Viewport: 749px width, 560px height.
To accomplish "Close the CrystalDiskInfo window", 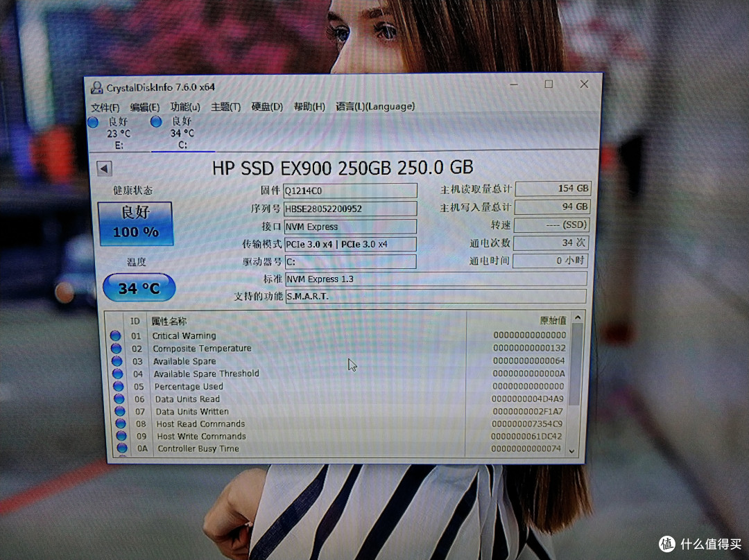I will point(584,84).
